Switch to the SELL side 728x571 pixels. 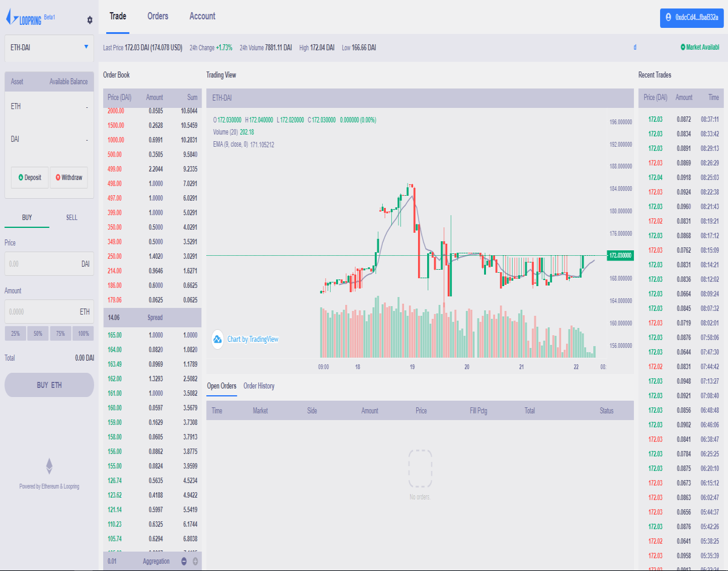(x=72, y=217)
